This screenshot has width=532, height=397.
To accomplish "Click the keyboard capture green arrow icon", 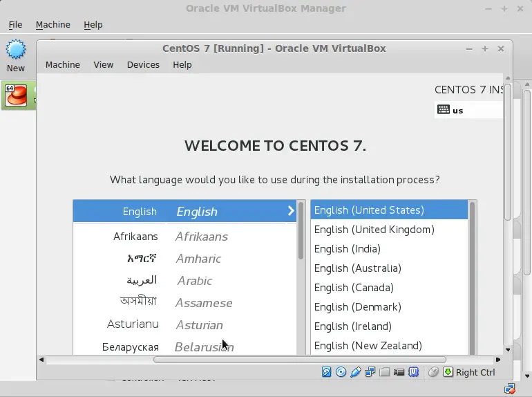I will click(x=448, y=372).
